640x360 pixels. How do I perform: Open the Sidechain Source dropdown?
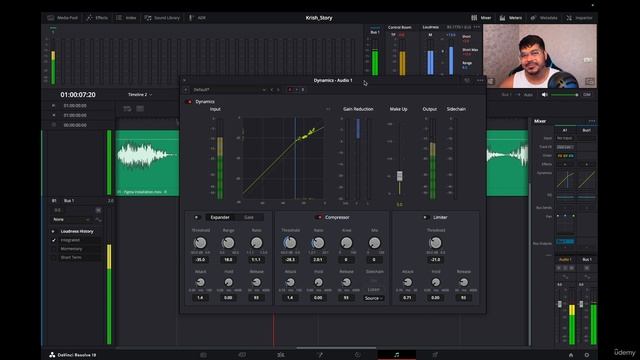tap(373, 298)
